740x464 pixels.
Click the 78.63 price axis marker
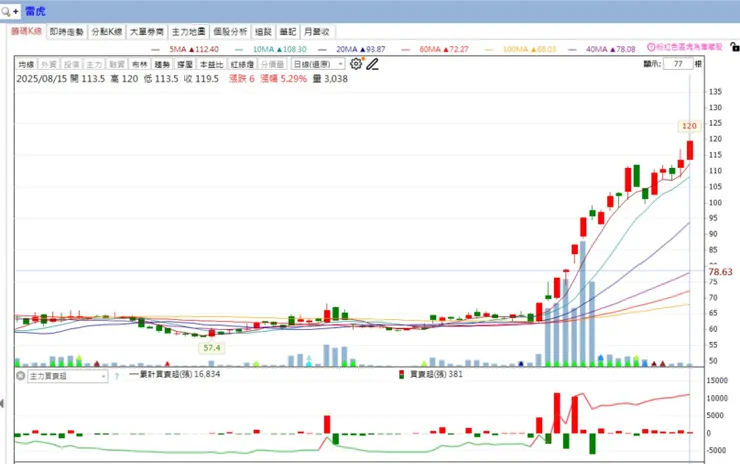point(720,272)
